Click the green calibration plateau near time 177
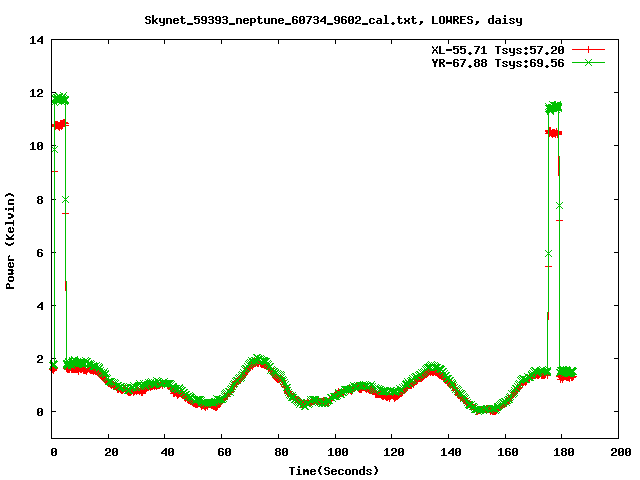This screenshot has height=480, width=640. click(554, 108)
